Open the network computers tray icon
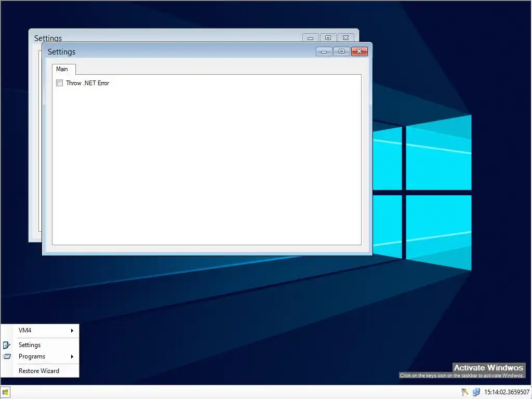 [x=476, y=392]
